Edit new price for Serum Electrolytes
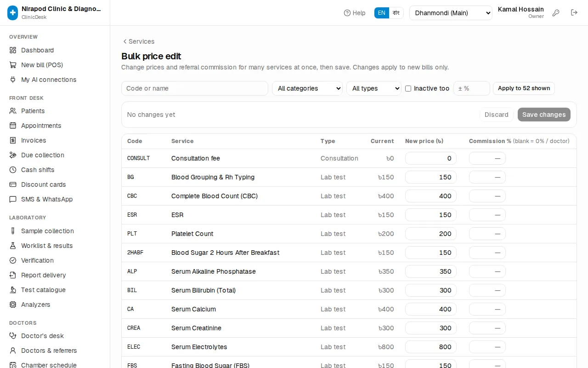 click(431, 347)
